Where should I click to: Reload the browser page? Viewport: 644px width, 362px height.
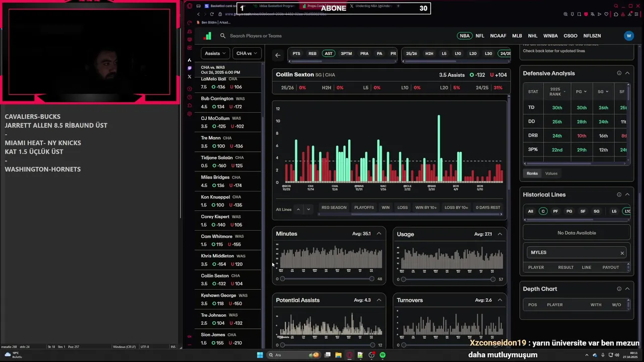click(211, 14)
